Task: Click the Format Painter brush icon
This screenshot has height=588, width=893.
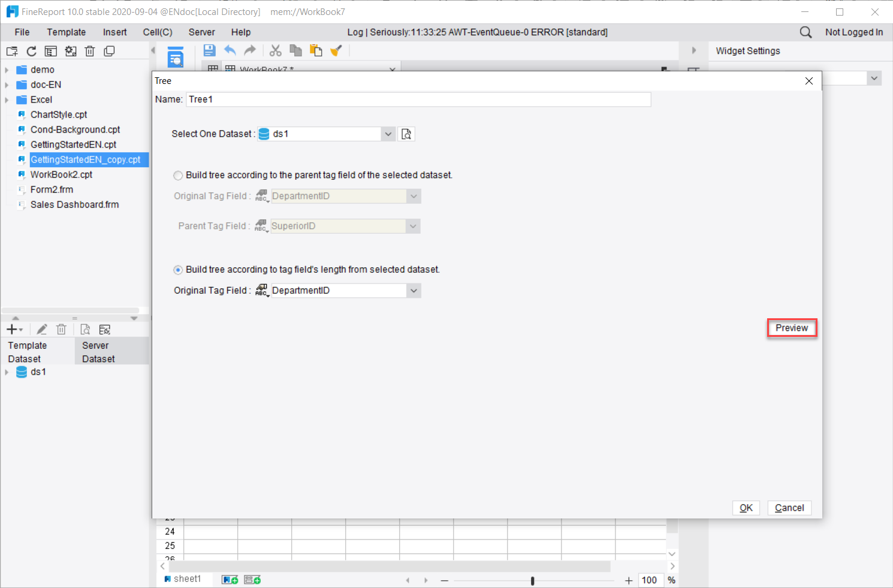Action: tap(336, 50)
